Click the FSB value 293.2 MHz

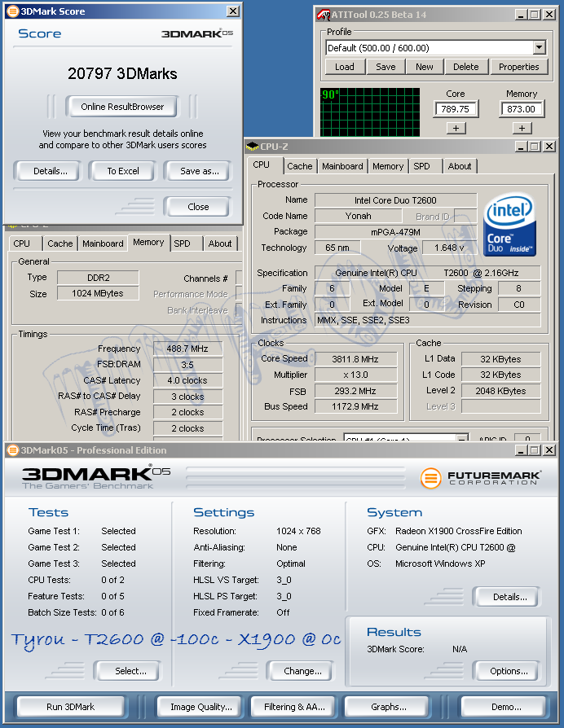pyautogui.click(x=355, y=391)
